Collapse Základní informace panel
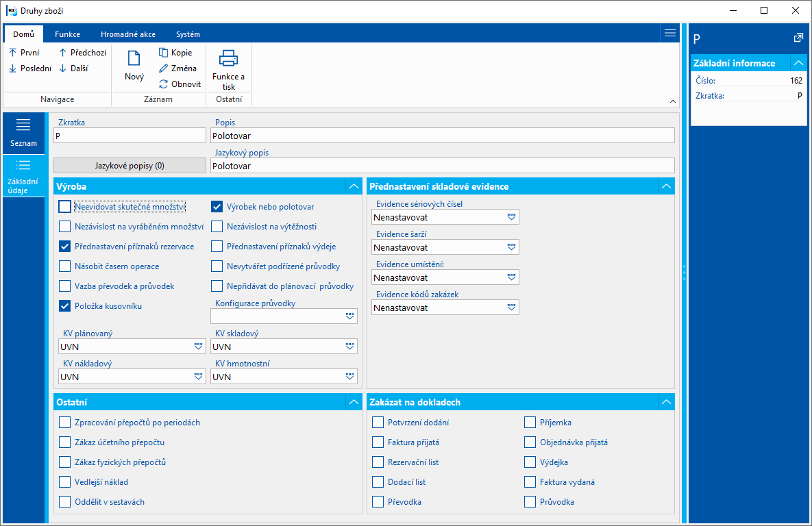 798,63
